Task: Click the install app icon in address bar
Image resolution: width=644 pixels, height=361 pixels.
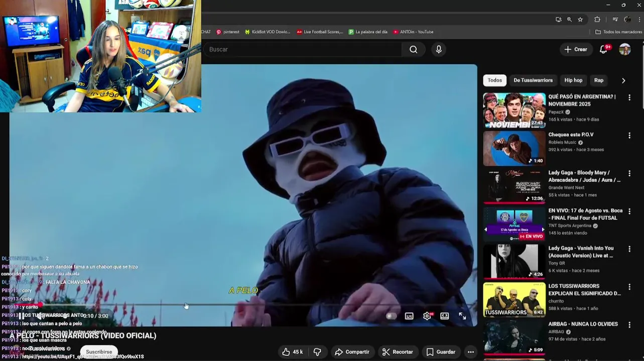Action: click(559, 20)
